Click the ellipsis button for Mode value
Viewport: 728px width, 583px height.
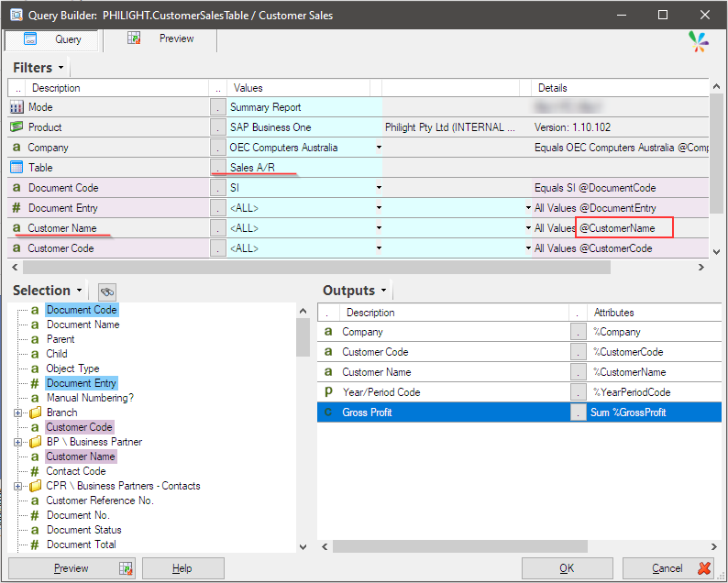pos(217,107)
